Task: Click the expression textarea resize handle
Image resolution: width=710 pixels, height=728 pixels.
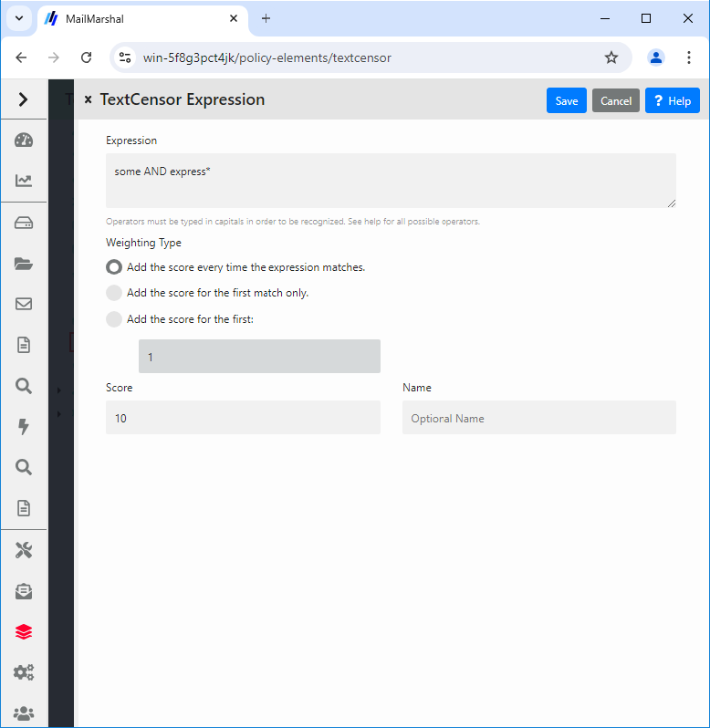Action: click(672, 203)
